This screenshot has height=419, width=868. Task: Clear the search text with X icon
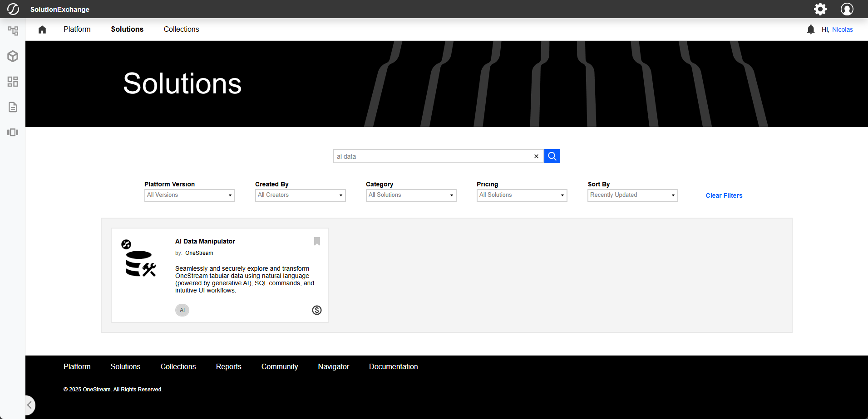coord(536,156)
